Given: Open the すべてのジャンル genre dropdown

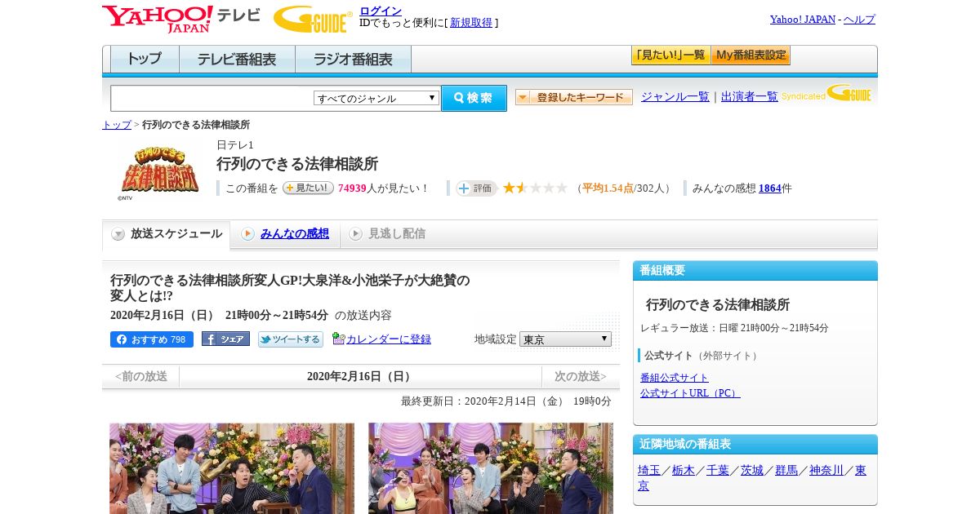Looking at the screenshot, I should pos(376,98).
